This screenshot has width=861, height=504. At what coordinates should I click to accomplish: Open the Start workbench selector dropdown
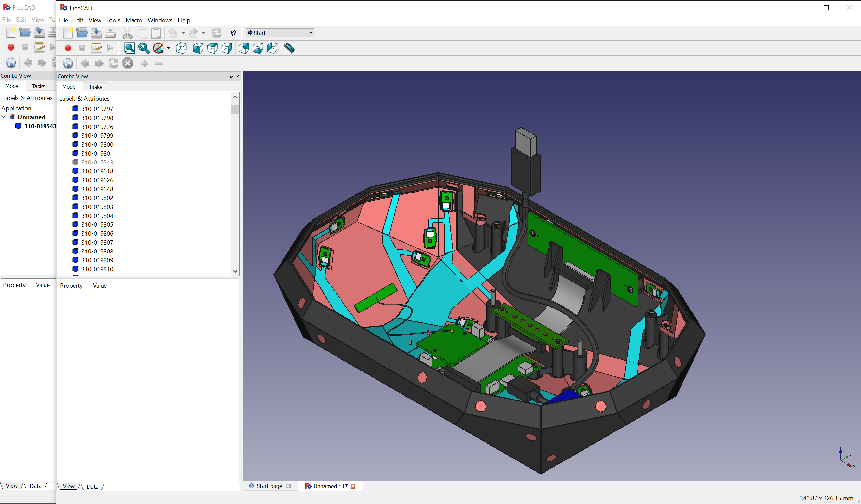click(310, 32)
